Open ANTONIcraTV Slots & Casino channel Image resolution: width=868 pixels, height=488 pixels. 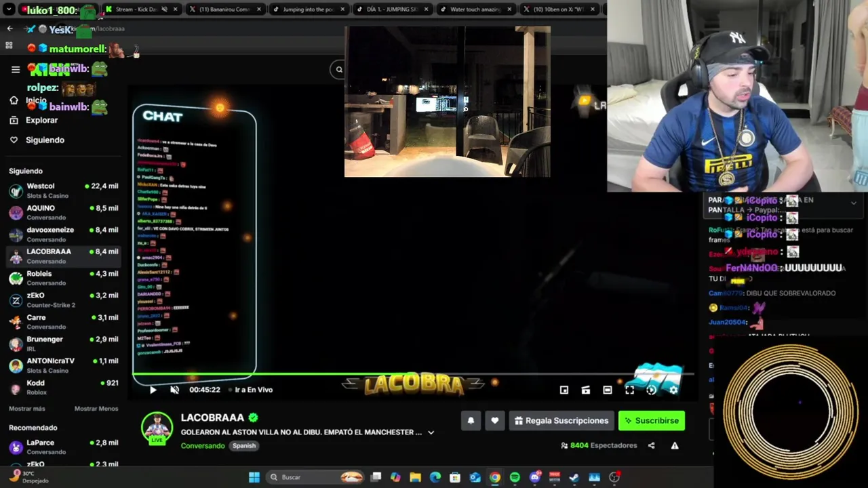point(63,365)
